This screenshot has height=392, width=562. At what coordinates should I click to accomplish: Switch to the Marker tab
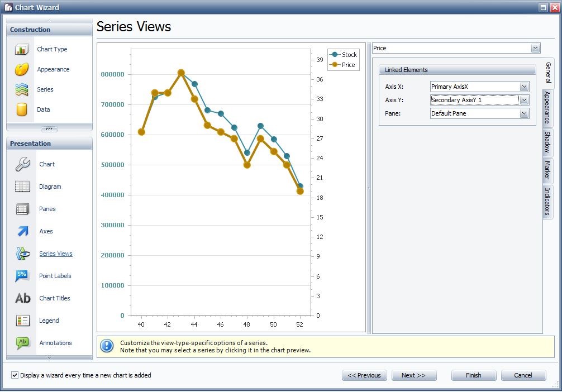pyautogui.click(x=547, y=170)
